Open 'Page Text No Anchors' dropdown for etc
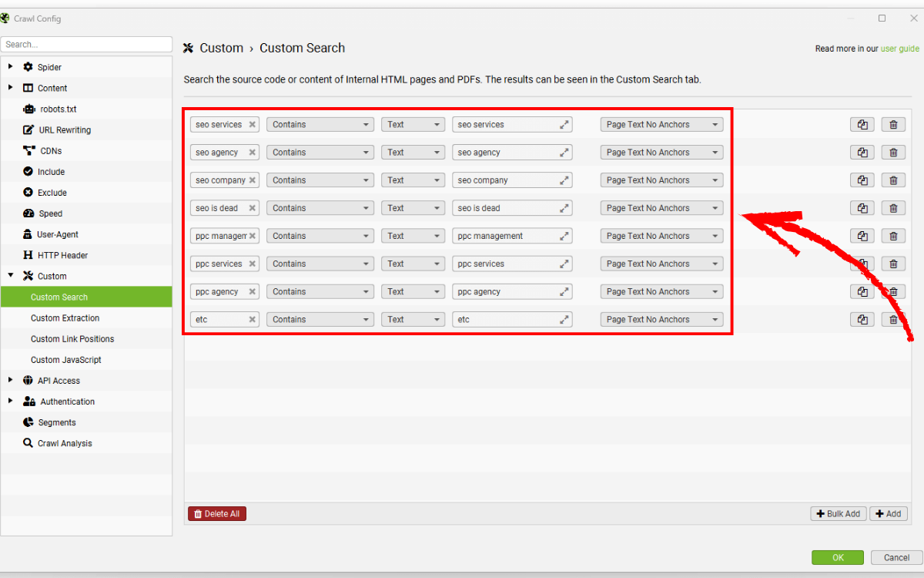The height and width of the screenshot is (578, 924). [x=661, y=320]
